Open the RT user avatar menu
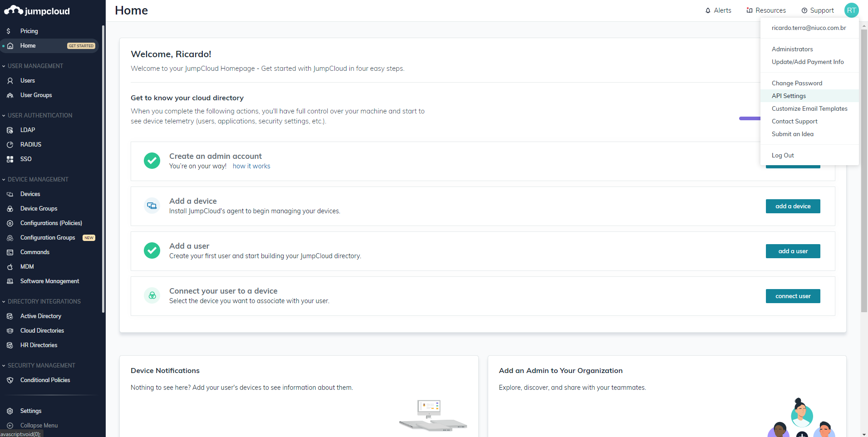868x437 pixels. (851, 10)
